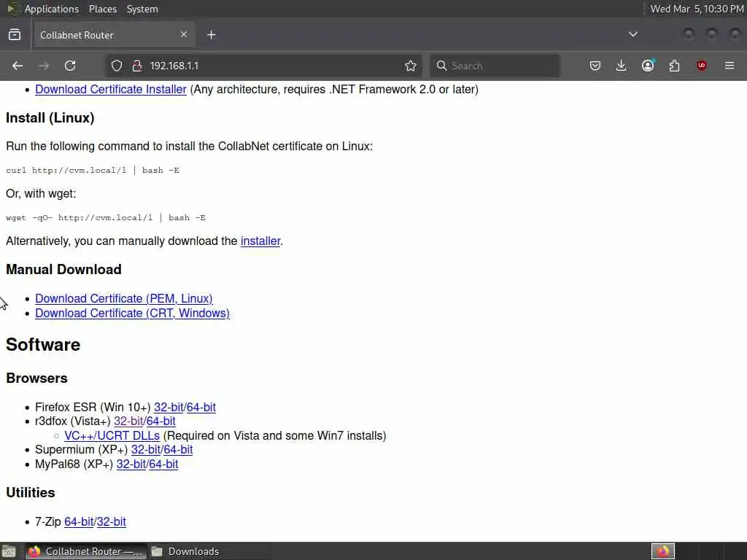Open the Places menu
The width and height of the screenshot is (747, 560).
[103, 9]
